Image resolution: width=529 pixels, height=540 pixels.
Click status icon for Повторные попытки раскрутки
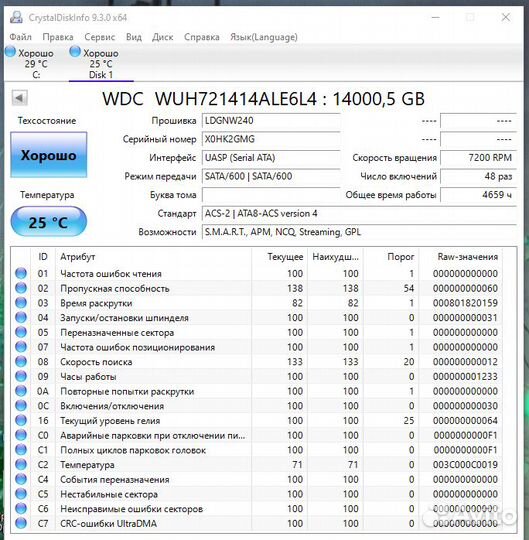coord(21,391)
